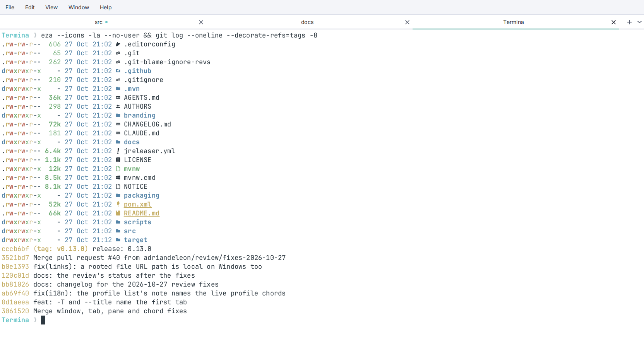Click the commit hash 0d1aeea
Image resolution: width=644 pixels, height=362 pixels.
pos(15,302)
